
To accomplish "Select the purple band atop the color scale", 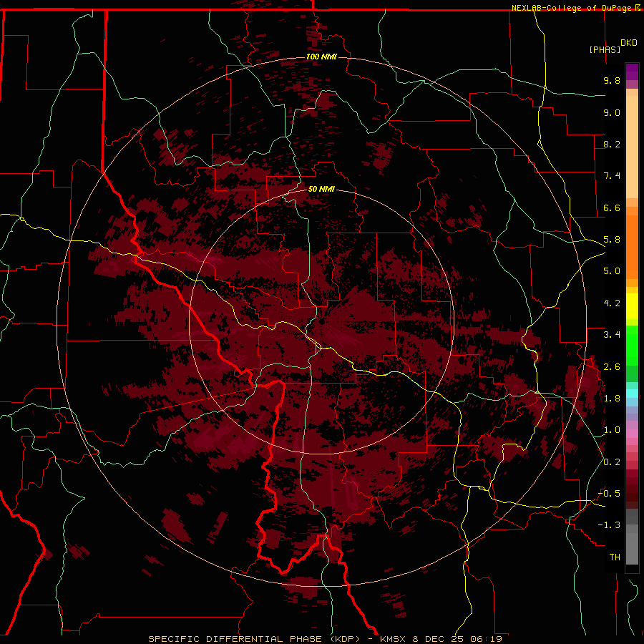I will tap(632, 72).
